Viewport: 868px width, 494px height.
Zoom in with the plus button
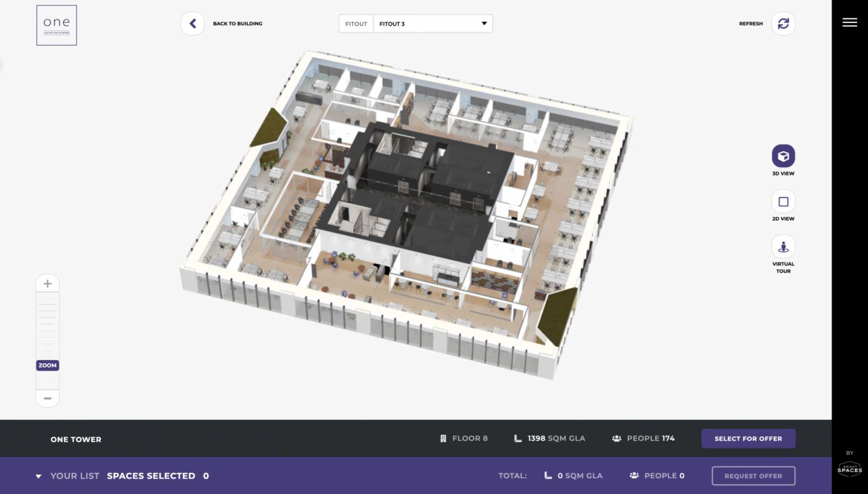[x=48, y=284]
